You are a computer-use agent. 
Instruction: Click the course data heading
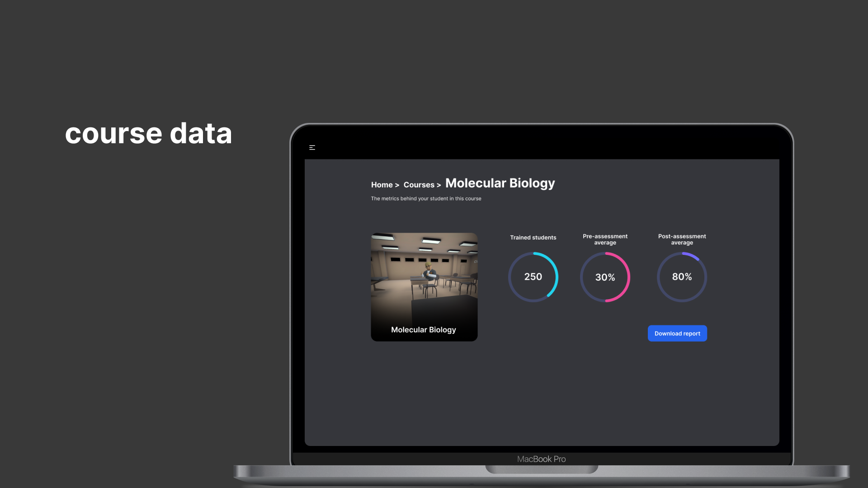coord(148,133)
